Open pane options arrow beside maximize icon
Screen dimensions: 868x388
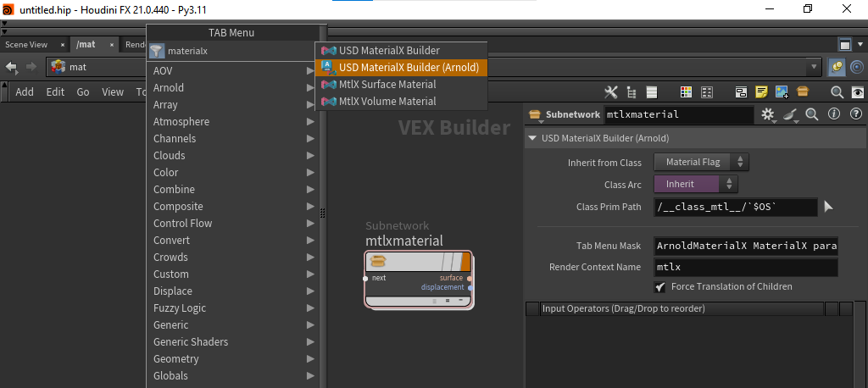862,45
